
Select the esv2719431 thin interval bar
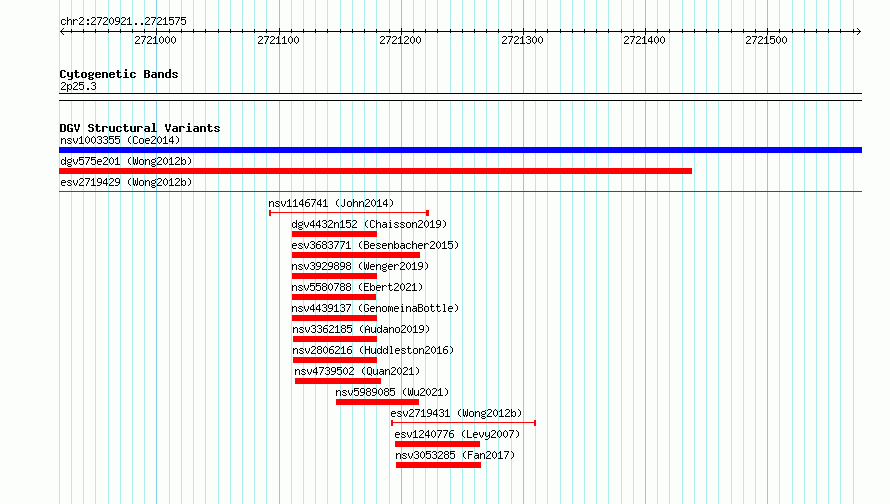point(463,423)
